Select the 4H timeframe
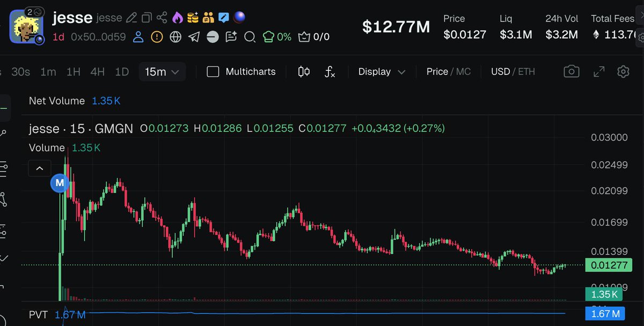 point(98,71)
